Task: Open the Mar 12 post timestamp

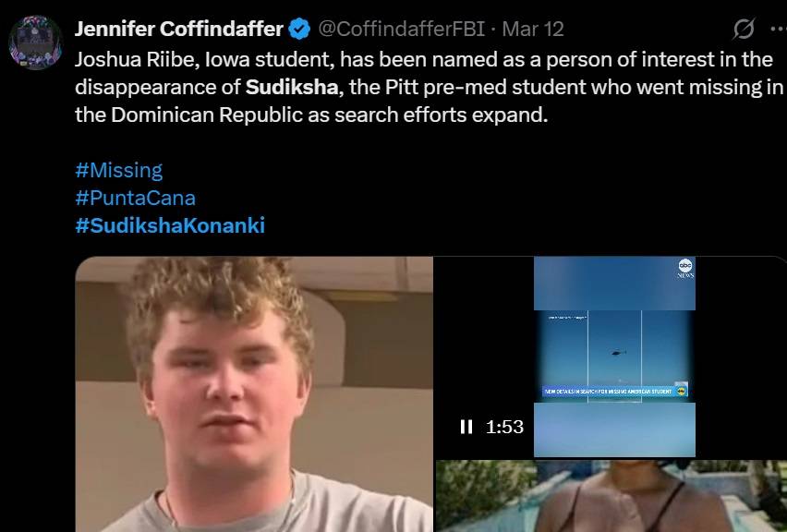Action: (533, 30)
